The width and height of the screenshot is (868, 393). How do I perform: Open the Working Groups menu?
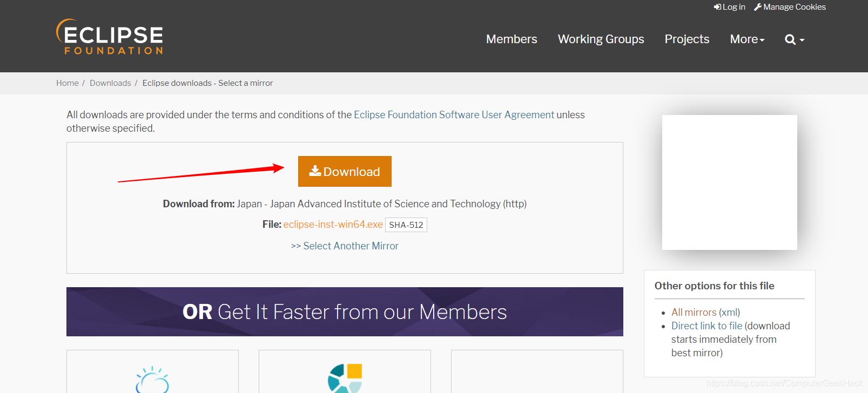pos(601,39)
